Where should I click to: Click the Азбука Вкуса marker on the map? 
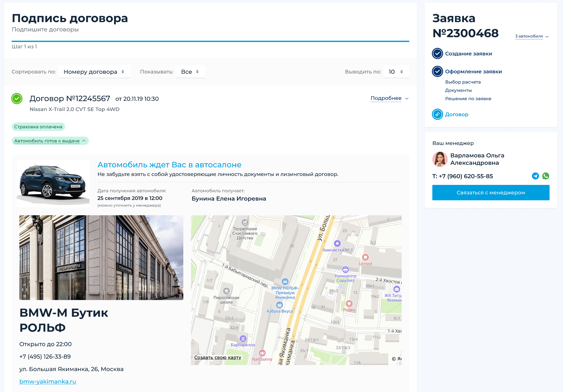click(279, 305)
